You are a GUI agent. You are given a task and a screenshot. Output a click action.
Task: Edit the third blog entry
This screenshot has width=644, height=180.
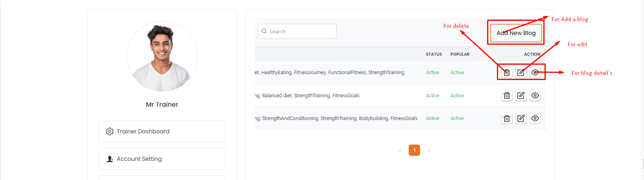point(521,118)
